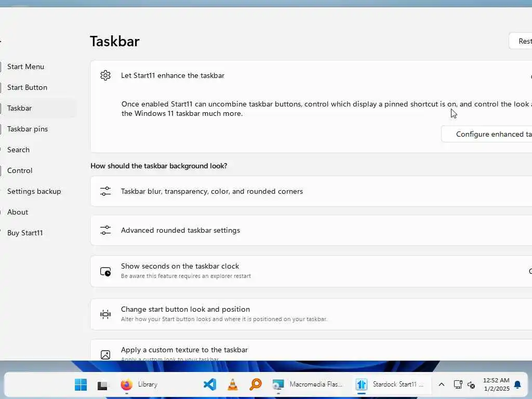532x399 pixels.
Task: Open the Windows Start button on taskbar
Action: 81,385
